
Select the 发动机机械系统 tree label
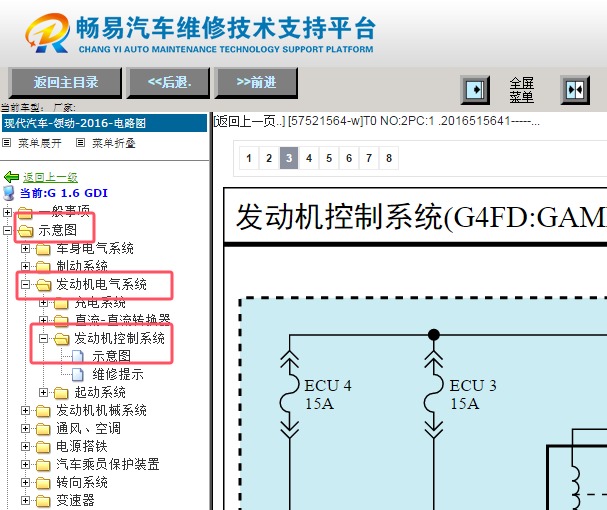101,410
